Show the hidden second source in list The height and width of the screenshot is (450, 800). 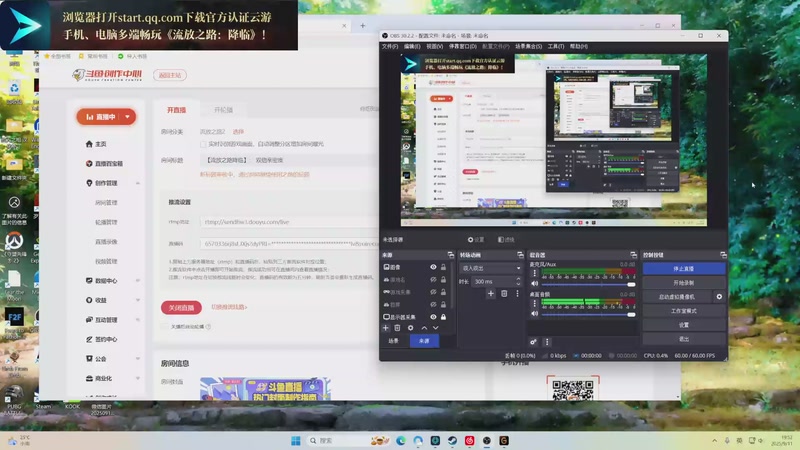(433, 280)
